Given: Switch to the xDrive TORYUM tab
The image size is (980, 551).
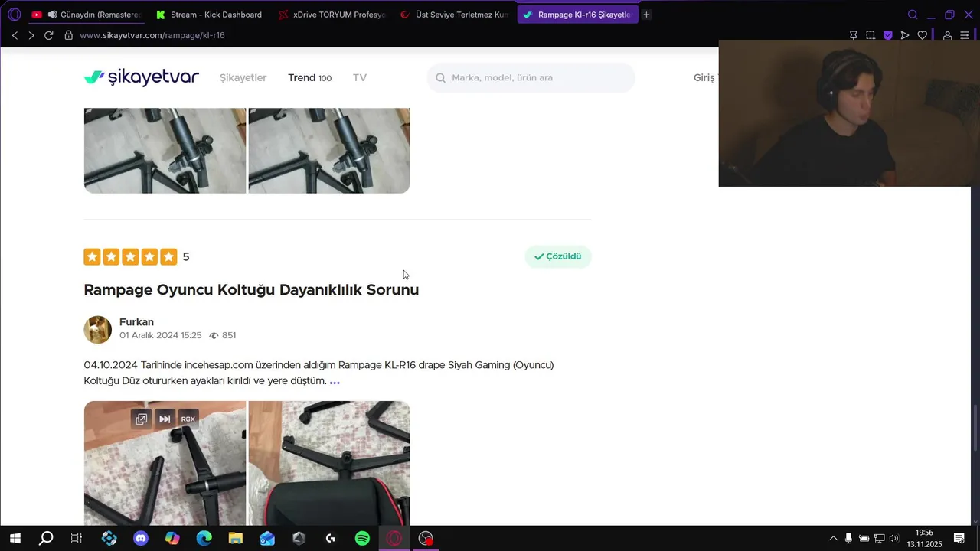Looking at the screenshot, I should tap(332, 15).
